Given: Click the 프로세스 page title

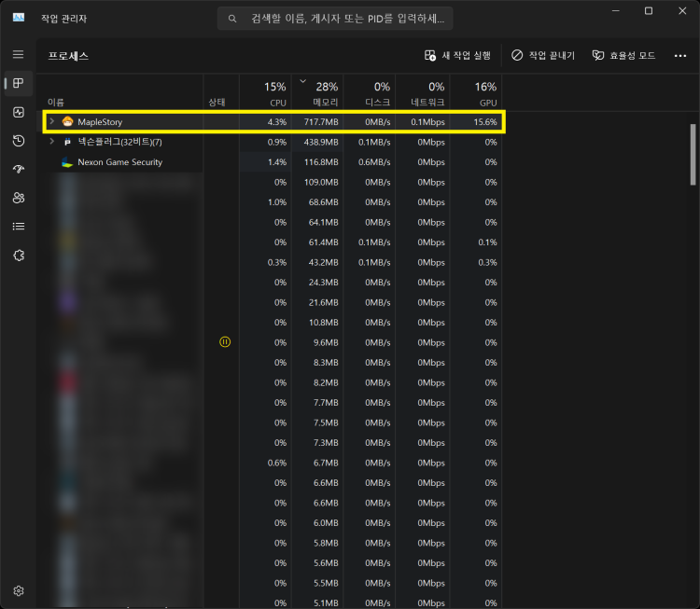Looking at the screenshot, I should pyautogui.click(x=68, y=56).
